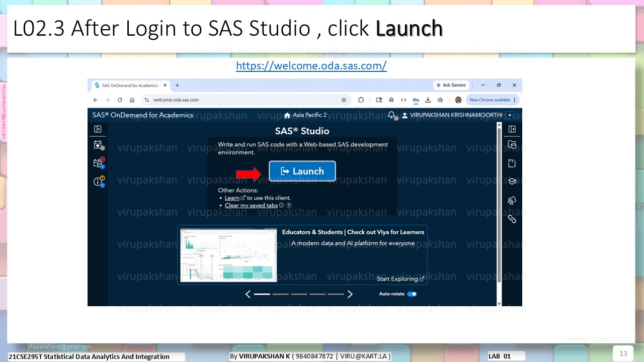
Task: Click the Ask Gemini button
Action: pyautogui.click(x=451, y=85)
